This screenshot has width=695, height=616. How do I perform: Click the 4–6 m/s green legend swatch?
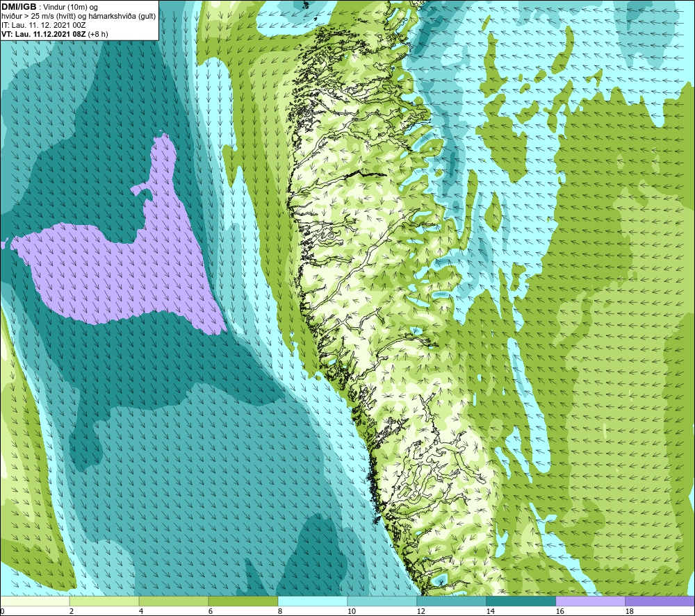[x=174, y=601]
